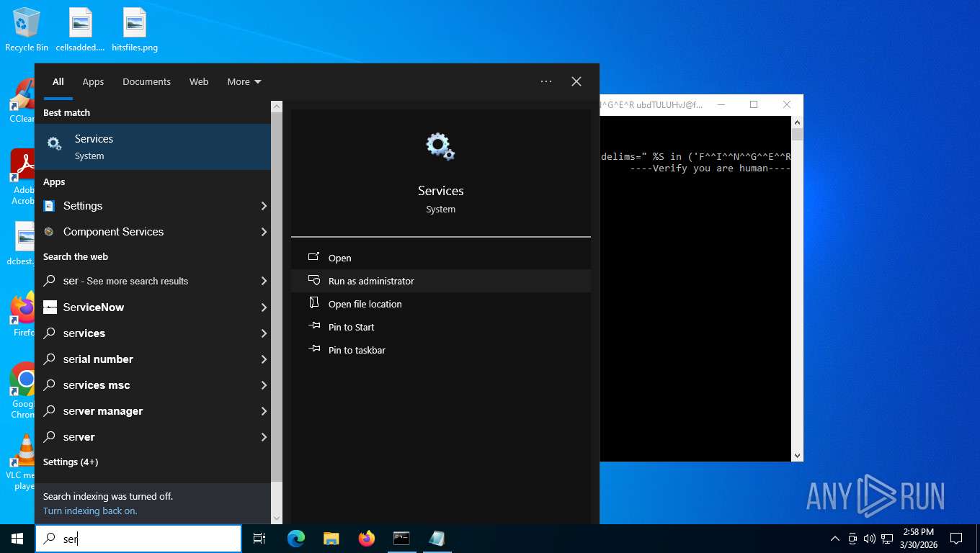This screenshot has height=553, width=980.
Task: Click the large Services gear icon in preview
Action: (440, 146)
